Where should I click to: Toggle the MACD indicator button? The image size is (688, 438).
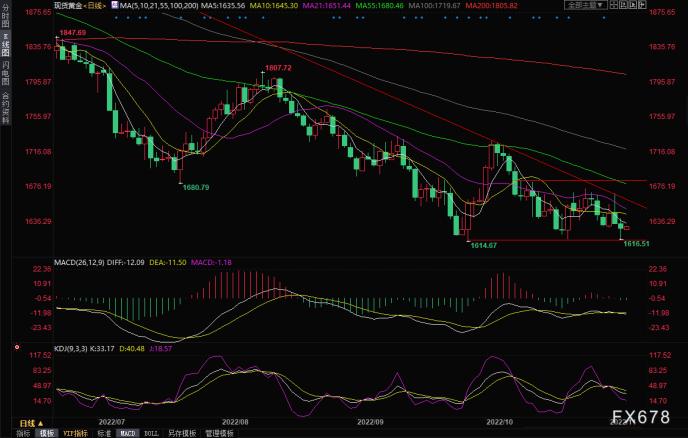128,434
